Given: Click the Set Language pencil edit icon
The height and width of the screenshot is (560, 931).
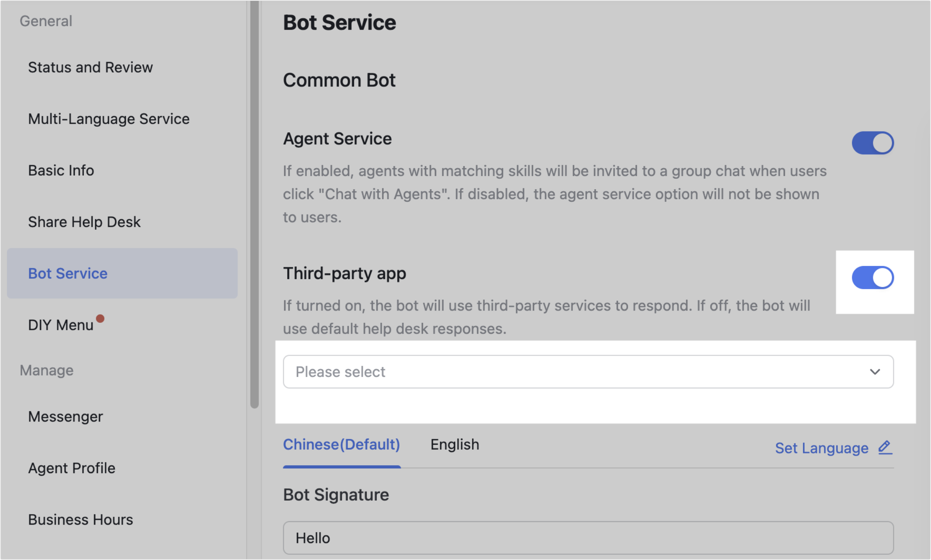Looking at the screenshot, I should (x=886, y=447).
